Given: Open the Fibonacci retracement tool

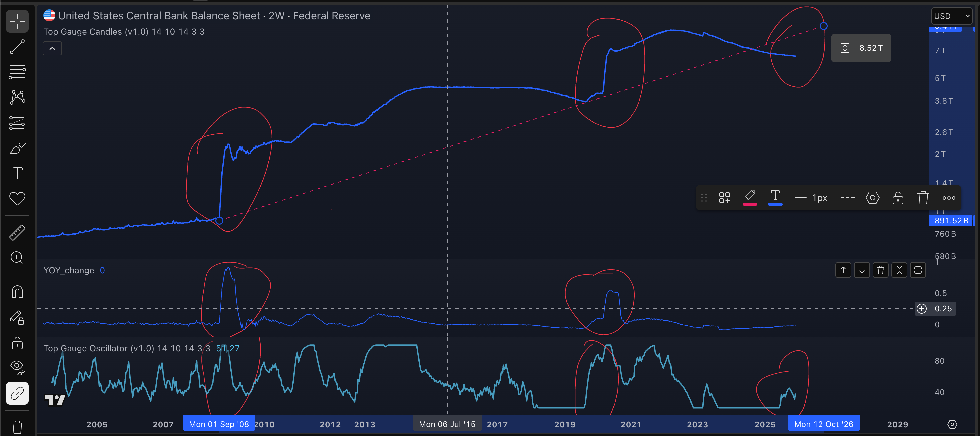Looking at the screenshot, I should pyautogui.click(x=17, y=72).
